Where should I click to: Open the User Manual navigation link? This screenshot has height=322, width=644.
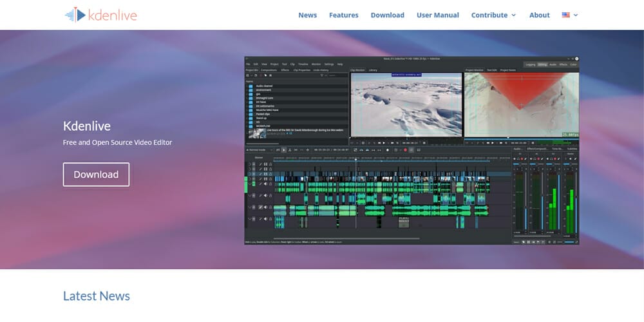pos(438,15)
